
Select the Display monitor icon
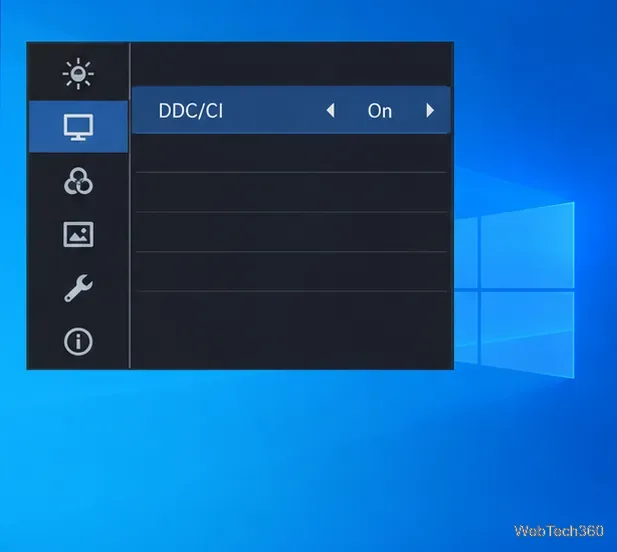(78, 127)
